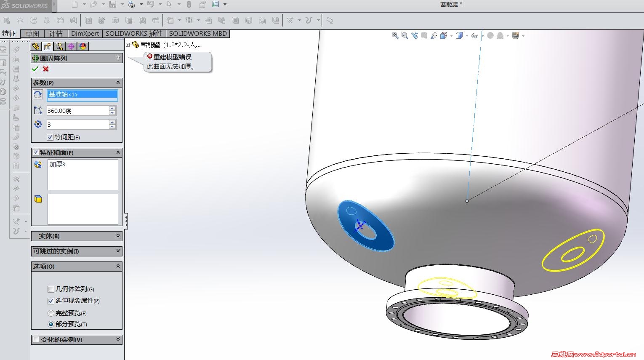Screen dimensions: 644x360
Task: Switch to the DimXpert tab
Action: [x=85, y=34]
